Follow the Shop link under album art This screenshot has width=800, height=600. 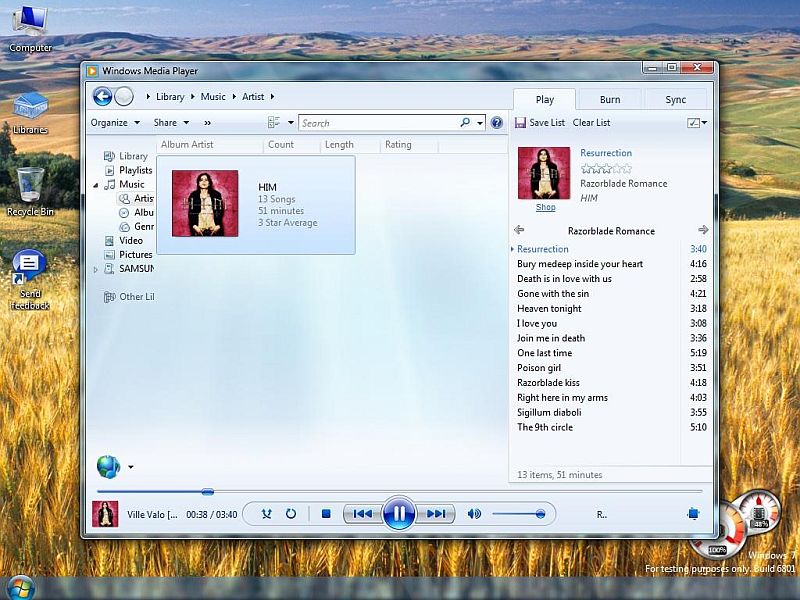(545, 207)
